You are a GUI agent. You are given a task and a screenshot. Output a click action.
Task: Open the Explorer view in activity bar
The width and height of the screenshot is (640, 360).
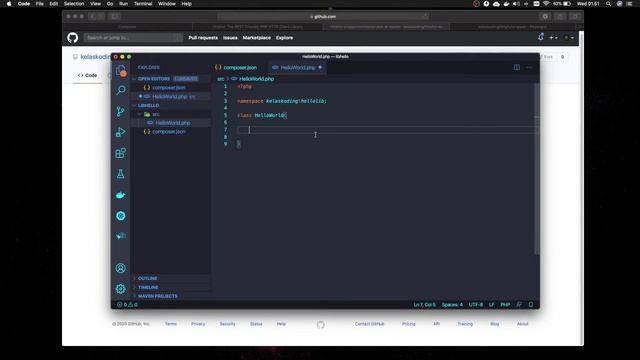pyautogui.click(x=120, y=71)
